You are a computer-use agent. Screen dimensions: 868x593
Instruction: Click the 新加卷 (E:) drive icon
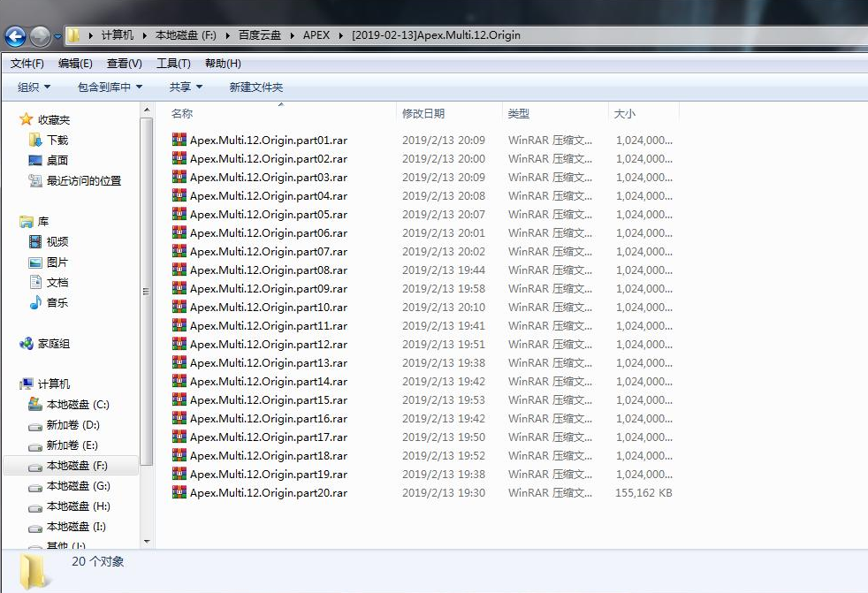click(34, 447)
